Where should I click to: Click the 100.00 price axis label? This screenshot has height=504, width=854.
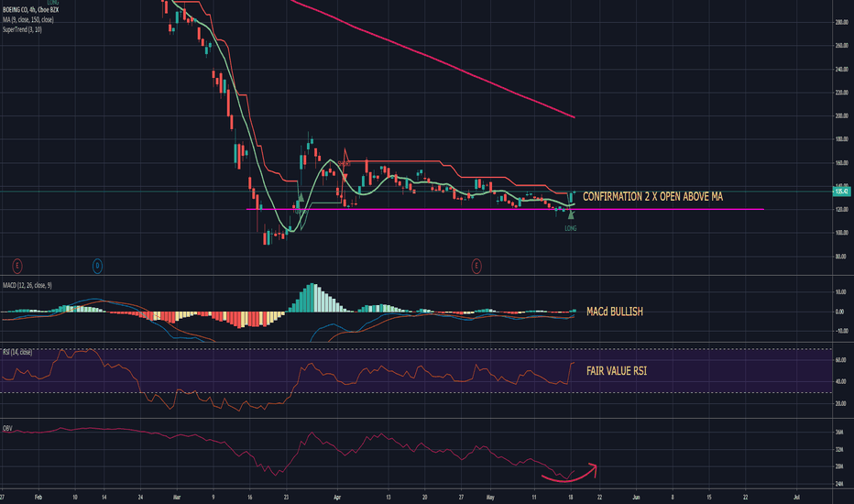click(x=841, y=233)
